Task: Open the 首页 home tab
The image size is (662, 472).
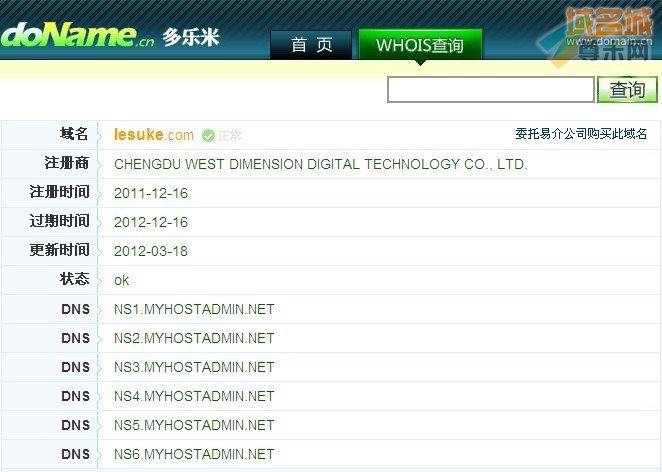Action: pos(311,44)
